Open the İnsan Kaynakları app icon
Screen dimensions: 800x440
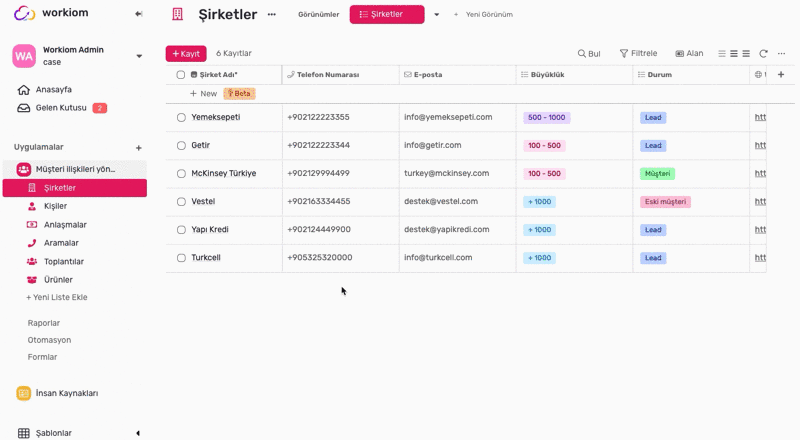(23, 393)
